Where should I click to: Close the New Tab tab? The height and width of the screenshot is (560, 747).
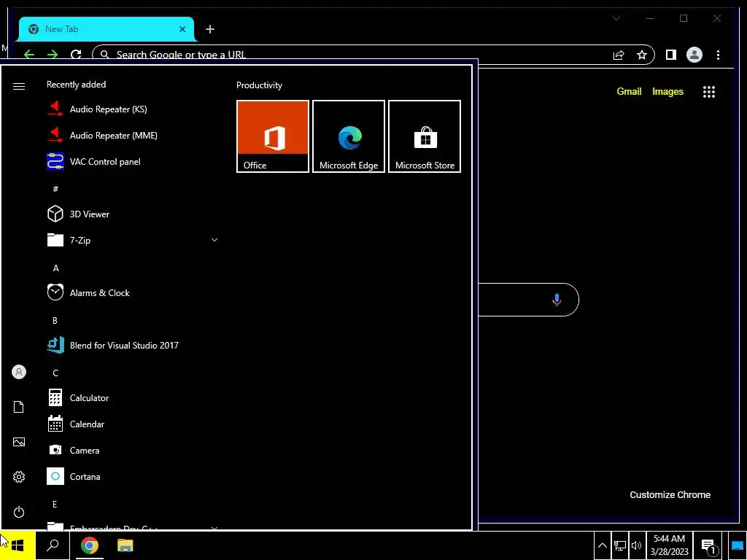coord(182,29)
